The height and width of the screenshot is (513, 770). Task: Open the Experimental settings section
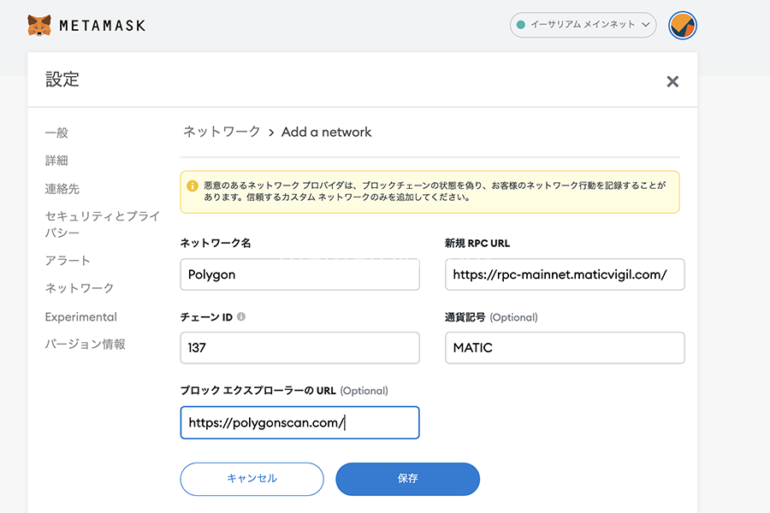click(81, 317)
